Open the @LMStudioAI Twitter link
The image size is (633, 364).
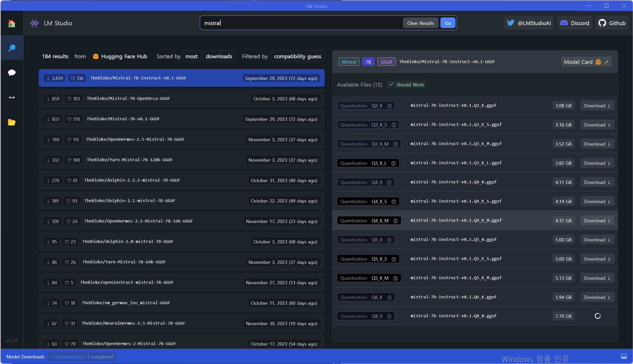coord(529,23)
